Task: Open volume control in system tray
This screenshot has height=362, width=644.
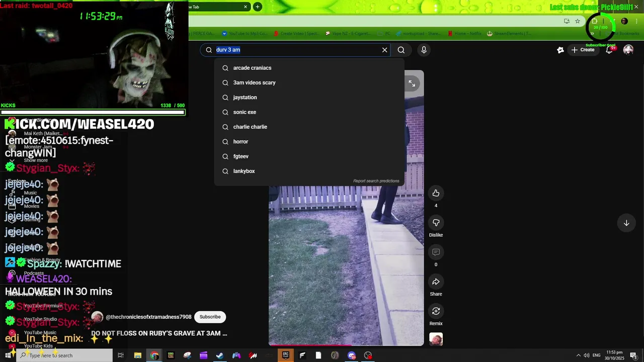Action: click(587, 355)
